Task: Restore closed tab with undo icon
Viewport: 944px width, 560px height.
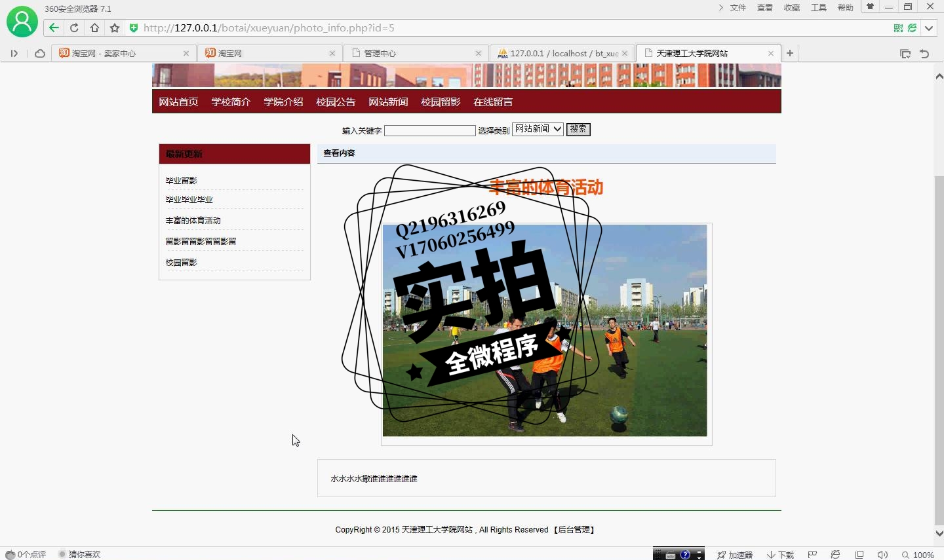Action: point(924,54)
